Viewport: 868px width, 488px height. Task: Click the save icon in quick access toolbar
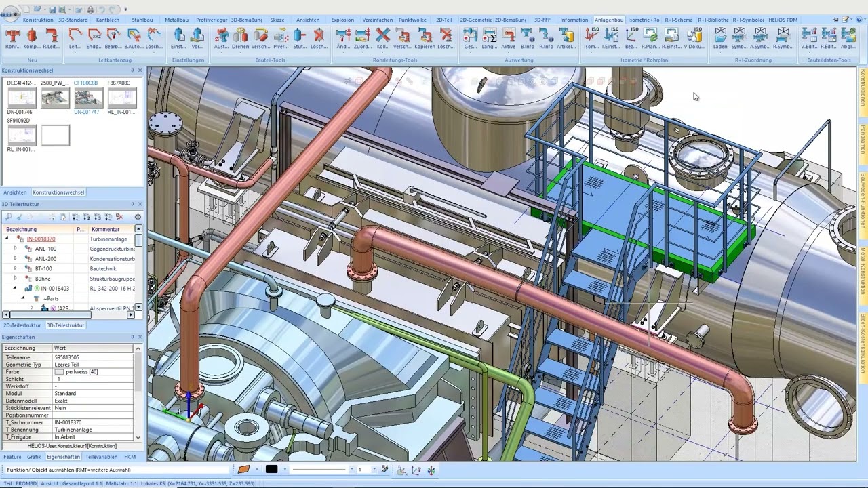click(52, 9)
